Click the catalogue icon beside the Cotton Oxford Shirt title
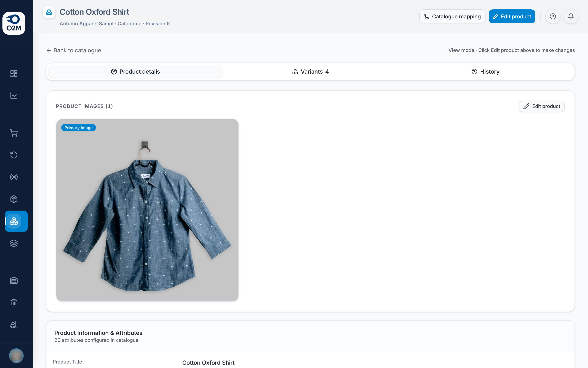Image resolution: width=588 pixels, height=368 pixels. click(49, 12)
